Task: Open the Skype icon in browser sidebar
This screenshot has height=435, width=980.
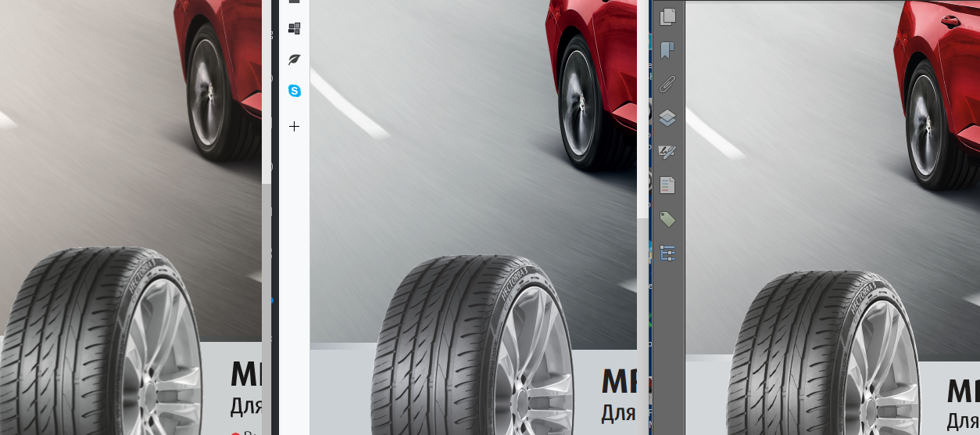Action: pyautogui.click(x=295, y=91)
